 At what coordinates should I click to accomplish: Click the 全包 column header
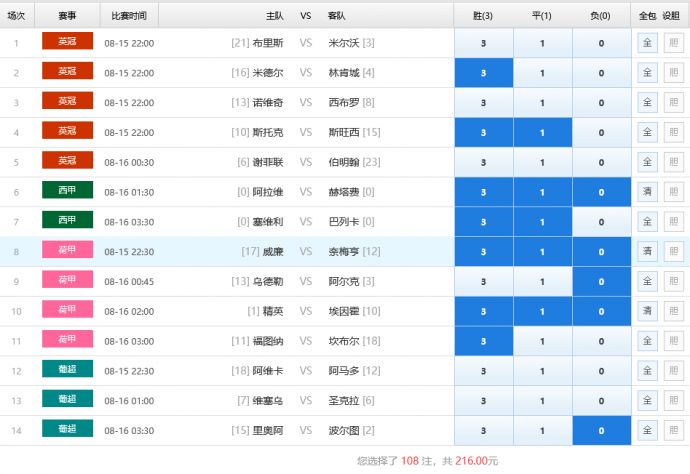648,16
